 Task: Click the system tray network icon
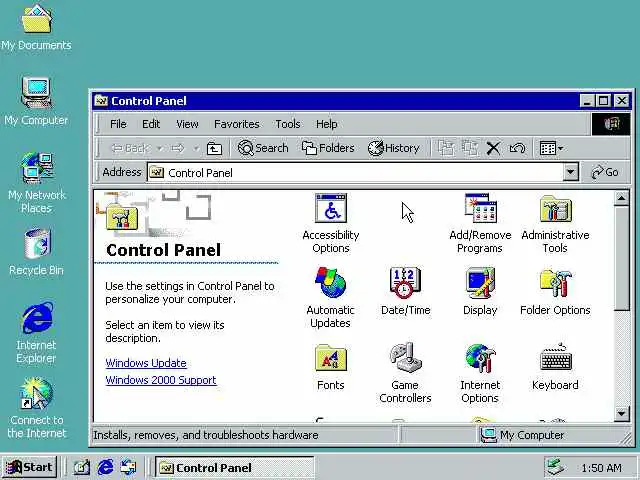point(556,467)
